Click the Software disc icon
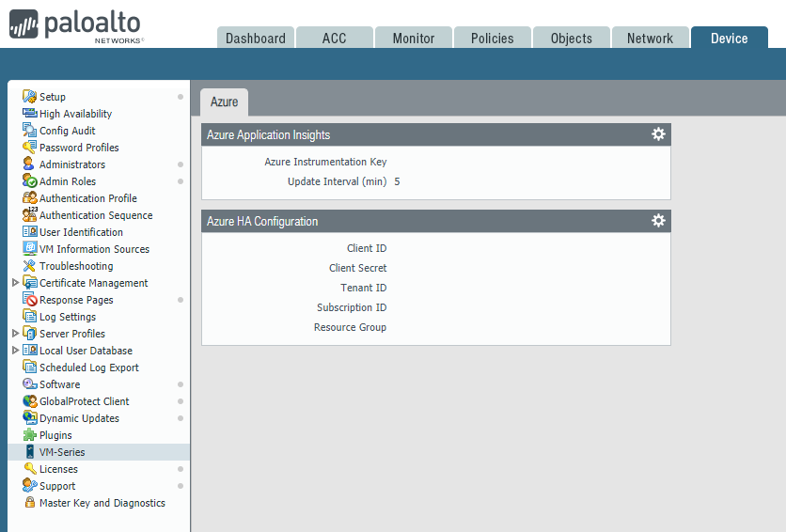 click(30, 384)
